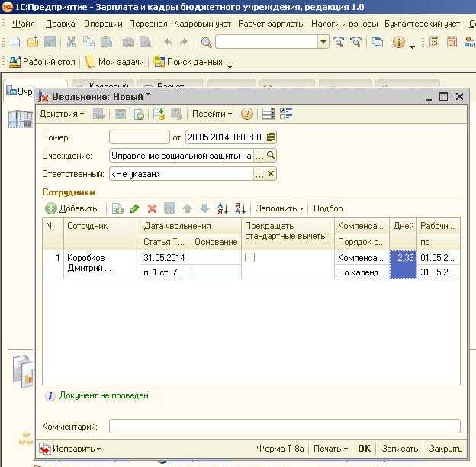Open Файл menu
This screenshot has height=467, width=476.
(x=24, y=24)
